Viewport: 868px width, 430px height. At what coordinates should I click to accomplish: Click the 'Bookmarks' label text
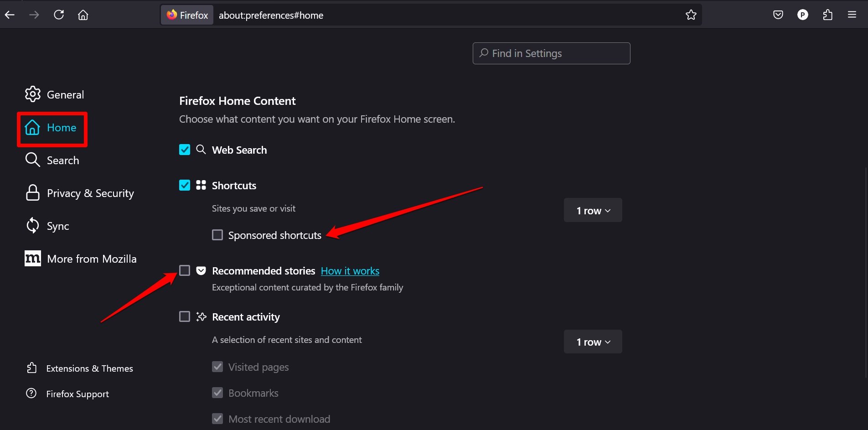tap(253, 393)
